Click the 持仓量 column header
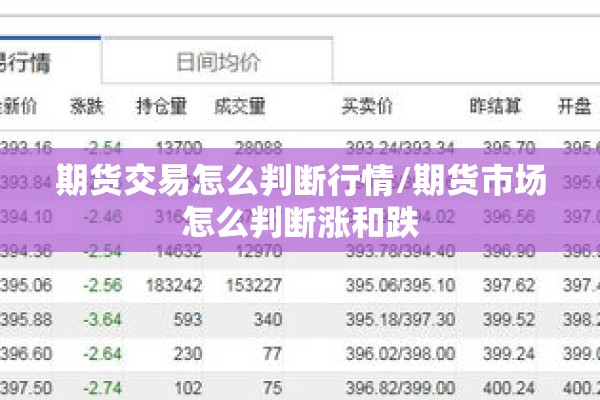Viewport: 600px width, 400px height. 161,106
